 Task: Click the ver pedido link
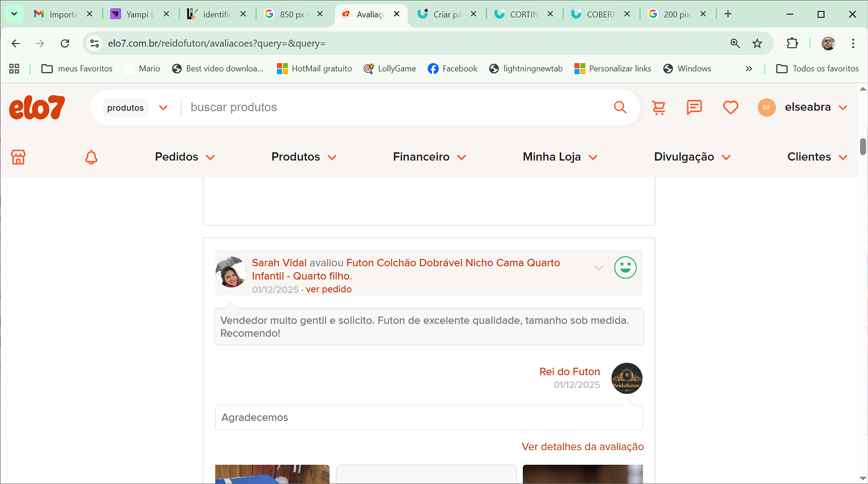click(328, 289)
